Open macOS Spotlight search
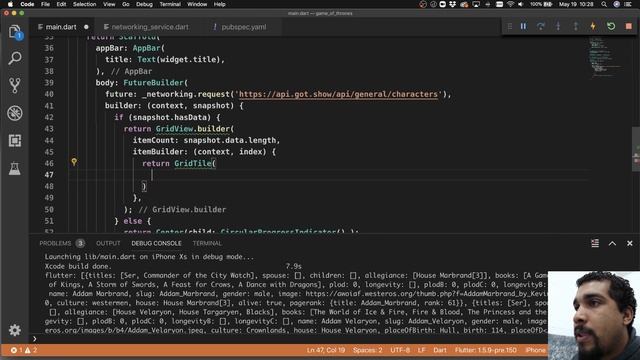Screen dimensions: 640x360 604,4
